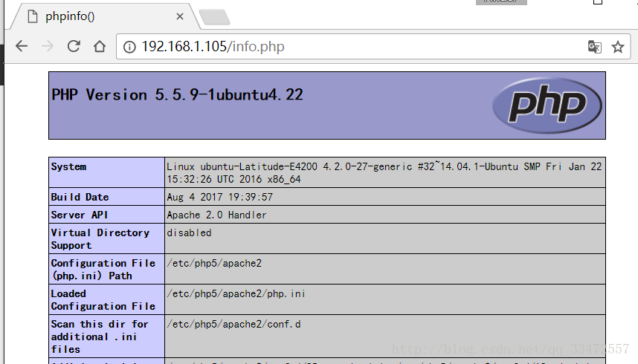The height and width of the screenshot is (364, 638).
Task: Select the Aug 4 2017 19:39:57 value
Action: 219,197
